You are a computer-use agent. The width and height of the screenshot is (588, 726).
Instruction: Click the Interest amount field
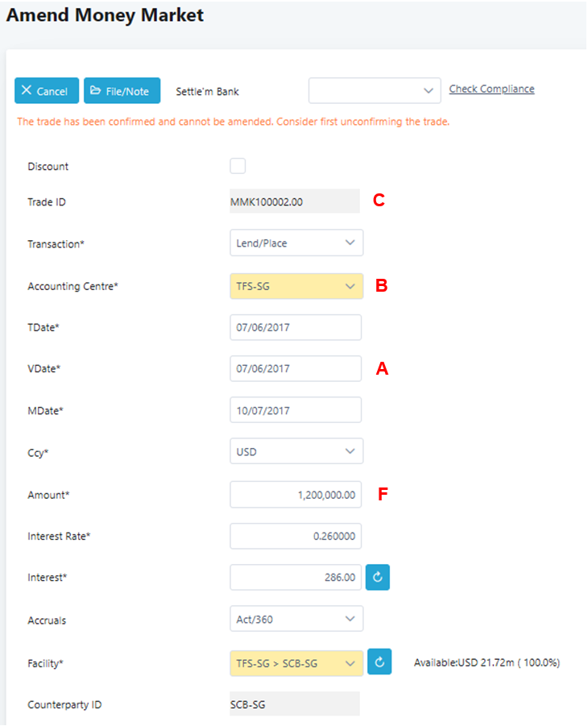[x=296, y=578]
